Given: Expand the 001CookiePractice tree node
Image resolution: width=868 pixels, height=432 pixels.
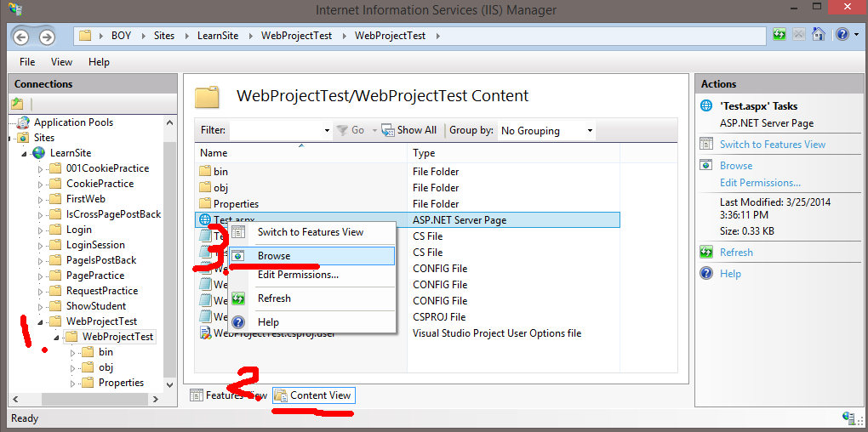Looking at the screenshot, I should [x=40, y=168].
